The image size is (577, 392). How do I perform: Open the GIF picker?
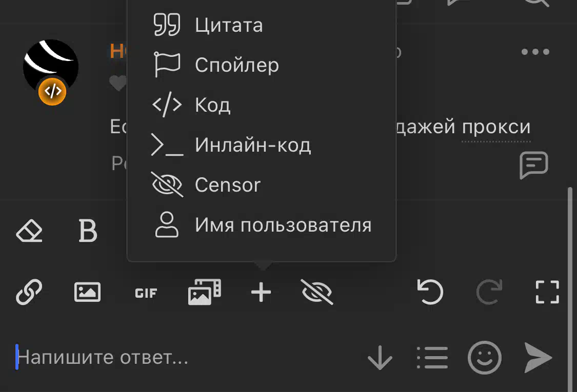tap(146, 293)
